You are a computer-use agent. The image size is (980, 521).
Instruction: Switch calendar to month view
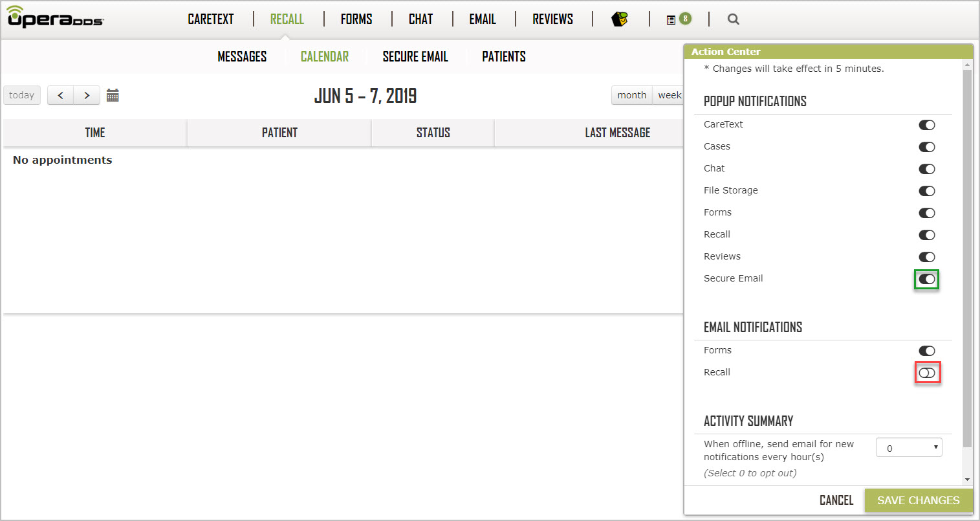click(632, 95)
